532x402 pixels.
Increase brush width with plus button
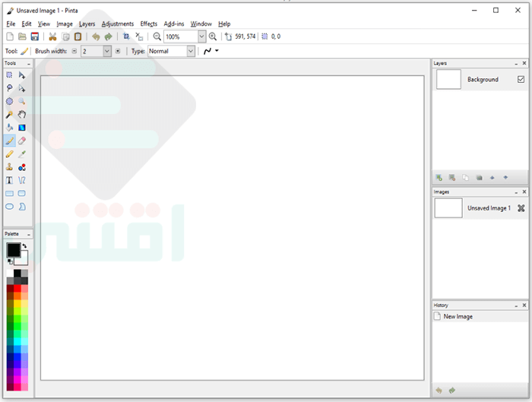coord(118,51)
